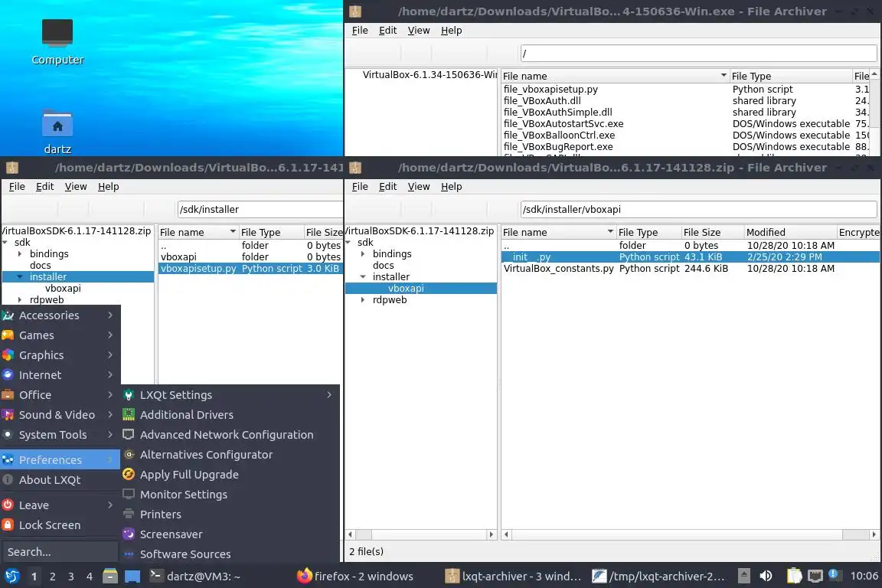Click the network status tray icon

815,576
